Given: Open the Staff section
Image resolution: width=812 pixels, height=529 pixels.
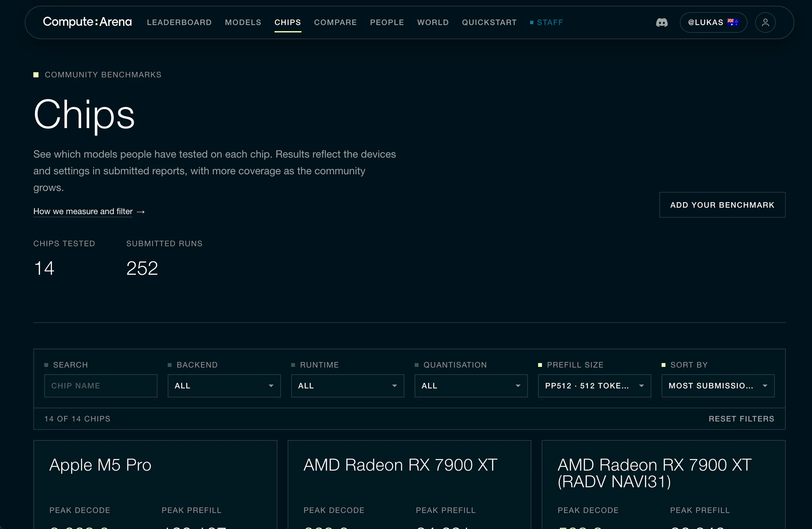Looking at the screenshot, I should tap(546, 22).
